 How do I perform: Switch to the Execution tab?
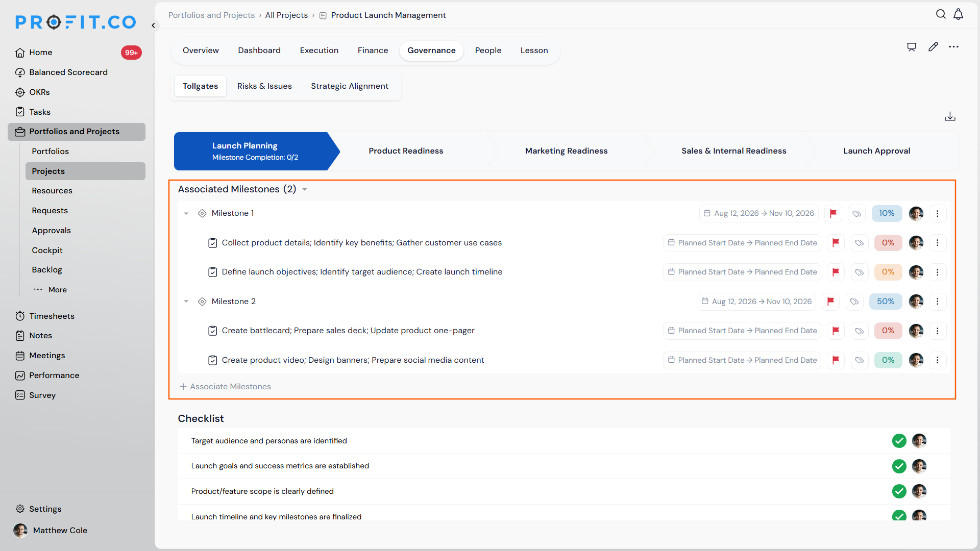point(319,51)
